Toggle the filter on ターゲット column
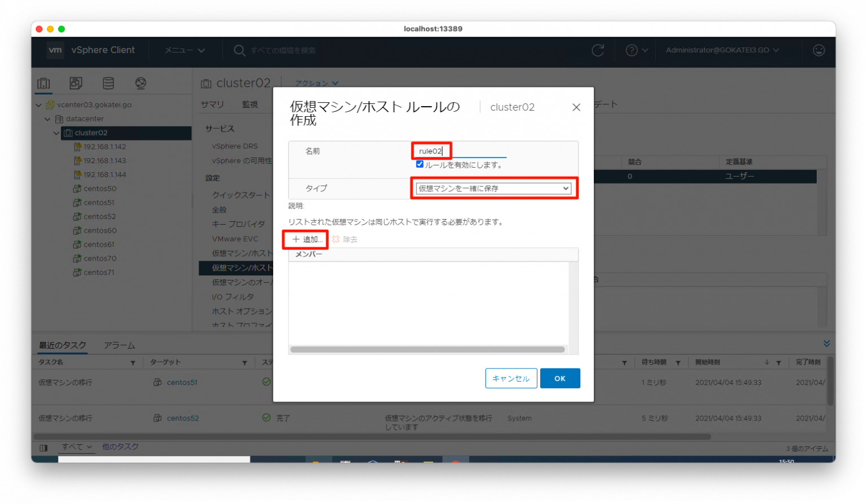 pos(244,362)
